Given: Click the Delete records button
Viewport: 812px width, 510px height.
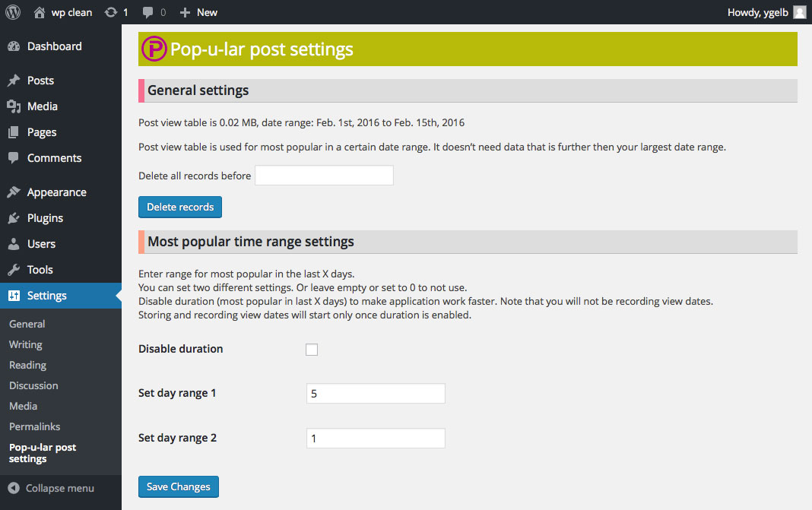Looking at the screenshot, I should 180,207.
